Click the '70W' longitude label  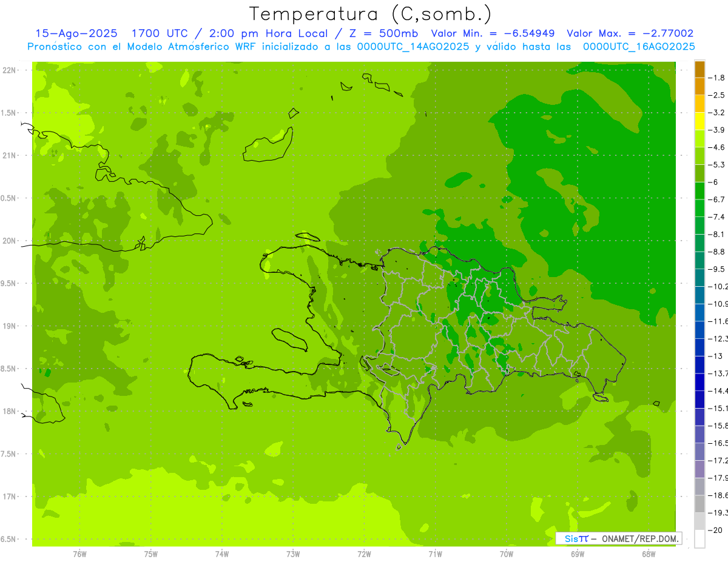coord(507,554)
